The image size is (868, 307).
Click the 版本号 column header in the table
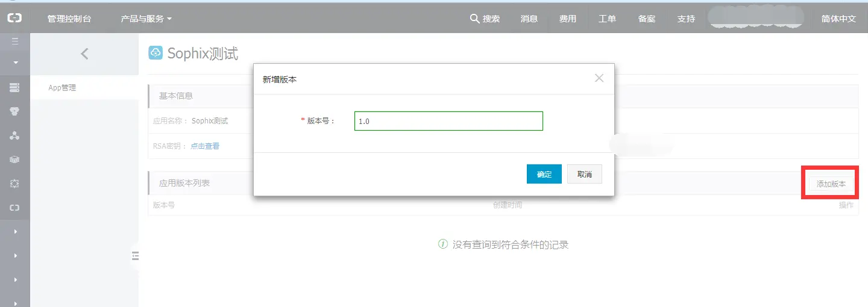click(164, 205)
